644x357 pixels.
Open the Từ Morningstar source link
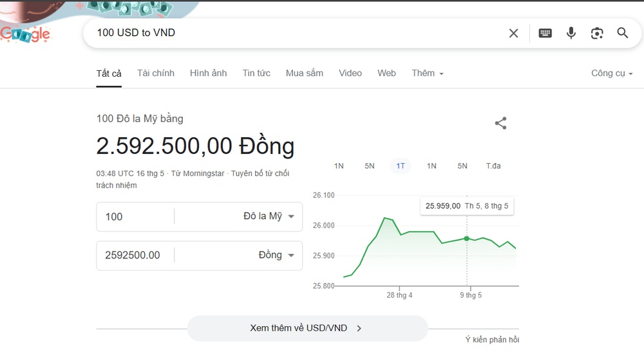[198, 173]
